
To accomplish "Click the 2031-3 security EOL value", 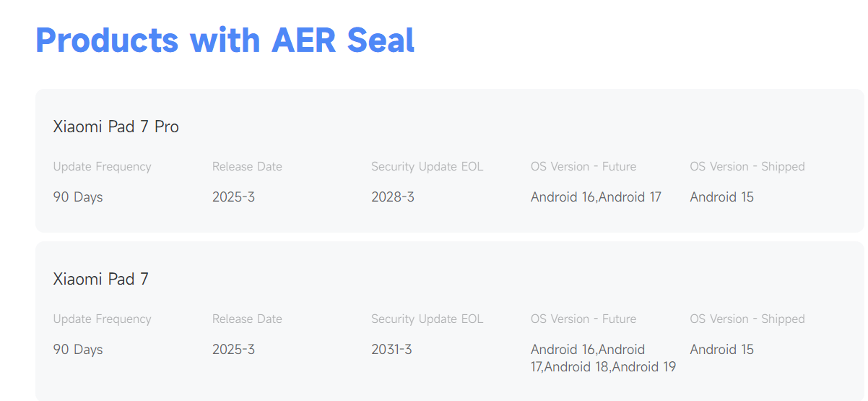I will coord(391,349).
